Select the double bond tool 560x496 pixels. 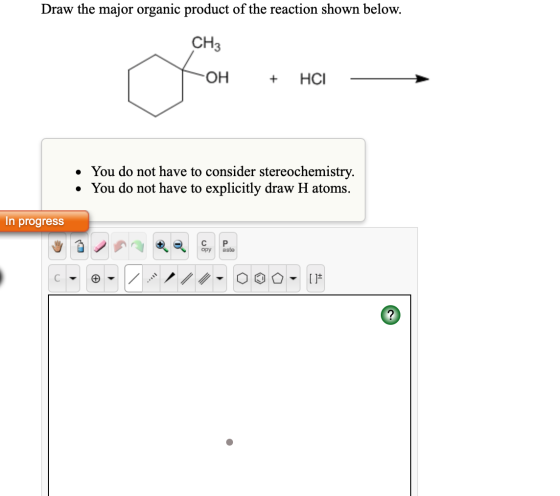coord(186,278)
